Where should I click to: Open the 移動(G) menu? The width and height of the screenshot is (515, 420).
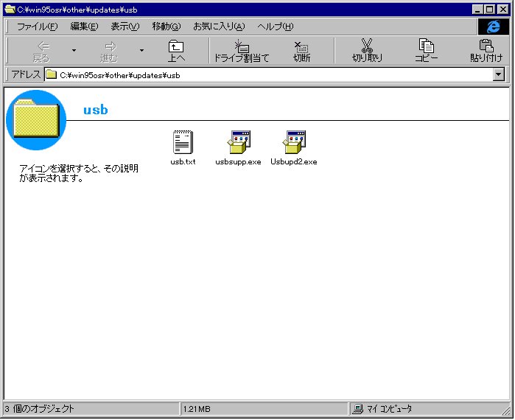(167, 27)
